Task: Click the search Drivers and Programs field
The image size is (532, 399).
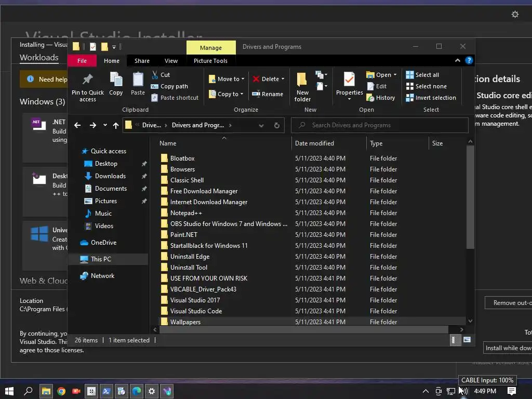Action: [380, 125]
